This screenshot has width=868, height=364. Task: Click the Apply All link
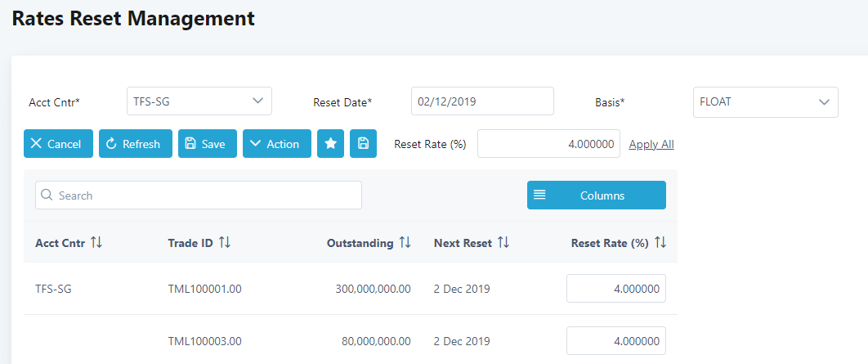[651, 145]
